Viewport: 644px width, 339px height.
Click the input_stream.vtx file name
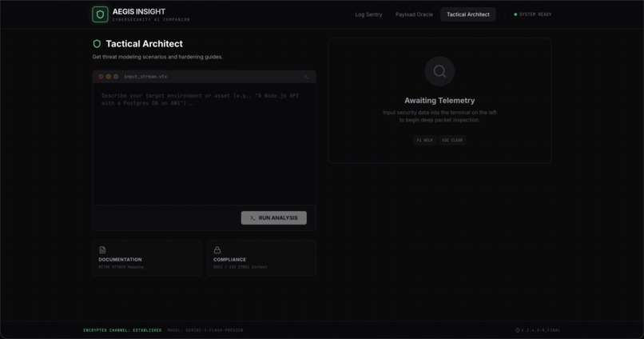point(145,77)
